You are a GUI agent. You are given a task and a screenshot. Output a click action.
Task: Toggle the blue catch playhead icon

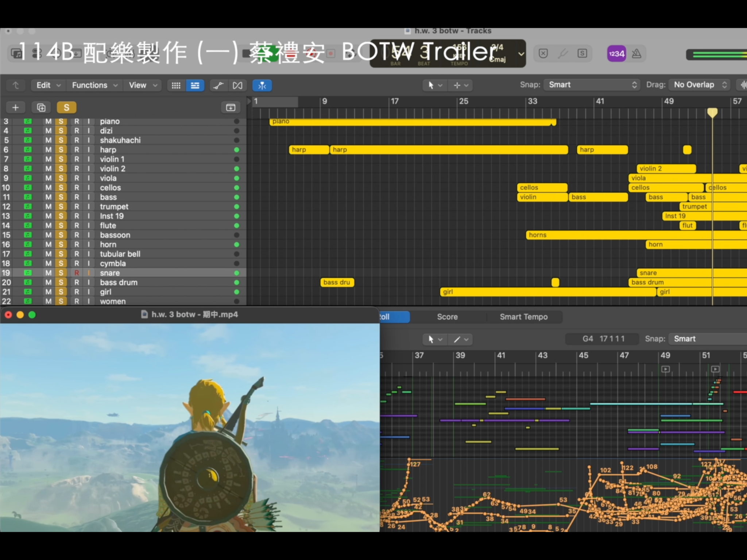click(x=262, y=85)
